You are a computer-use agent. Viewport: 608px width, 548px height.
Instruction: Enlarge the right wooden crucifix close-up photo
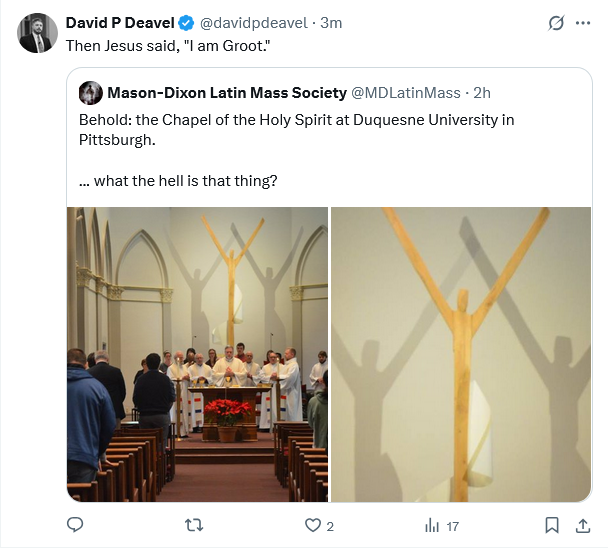coord(461,354)
